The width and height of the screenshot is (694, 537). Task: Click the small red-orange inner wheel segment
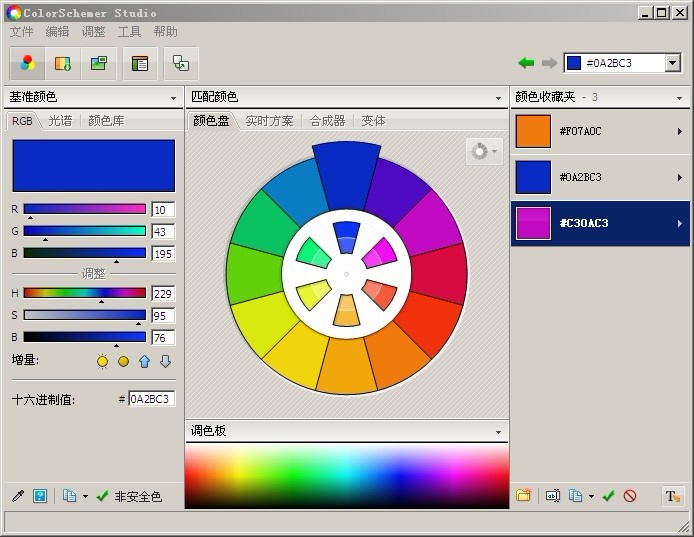(x=379, y=294)
